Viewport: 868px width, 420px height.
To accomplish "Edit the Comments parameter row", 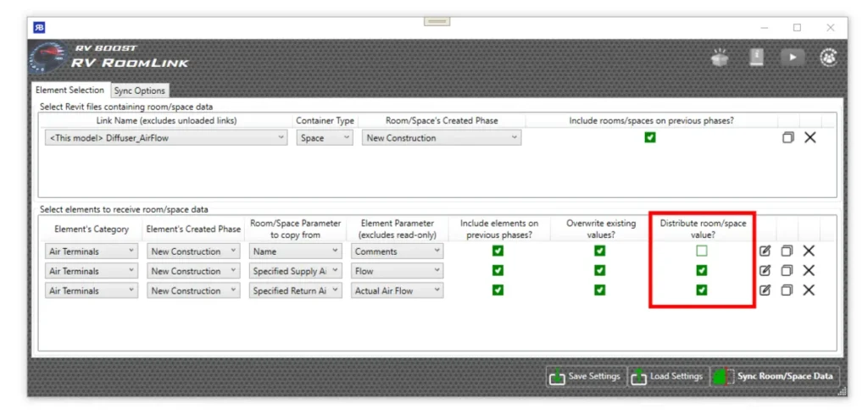I will pyautogui.click(x=765, y=251).
